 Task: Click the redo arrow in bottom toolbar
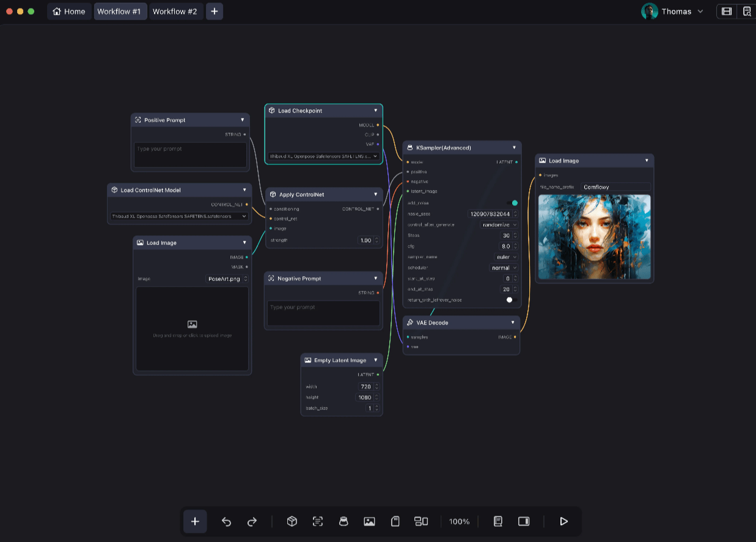click(252, 521)
